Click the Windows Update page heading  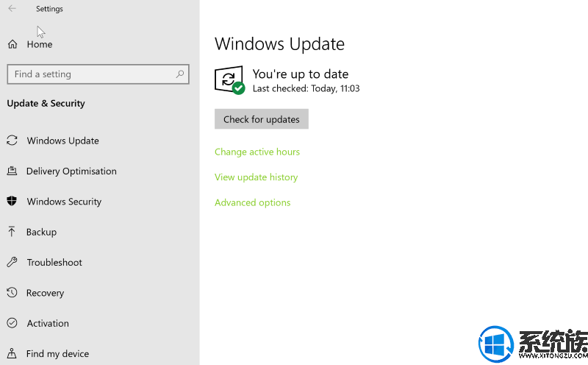(279, 44)
